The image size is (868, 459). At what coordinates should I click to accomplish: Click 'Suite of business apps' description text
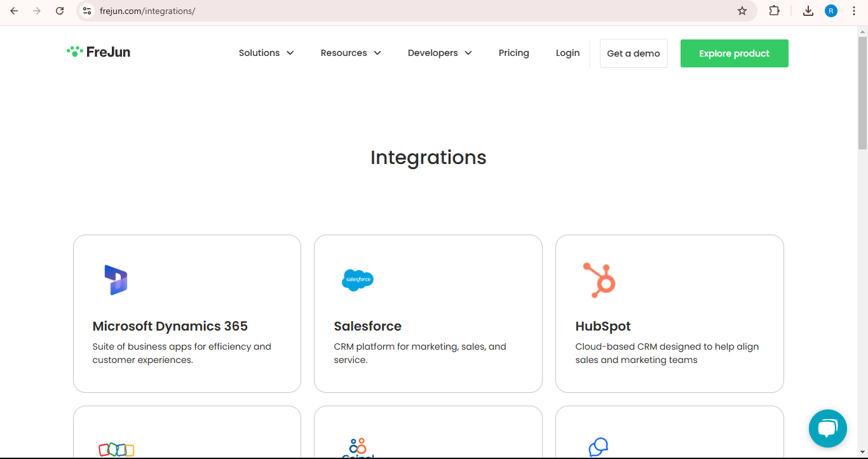[182, 353]
